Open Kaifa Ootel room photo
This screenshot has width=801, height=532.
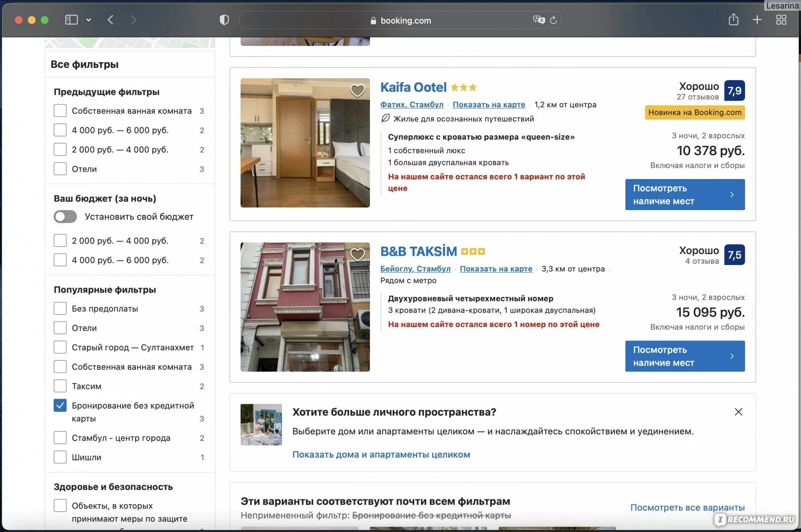[x=305, y=143]
